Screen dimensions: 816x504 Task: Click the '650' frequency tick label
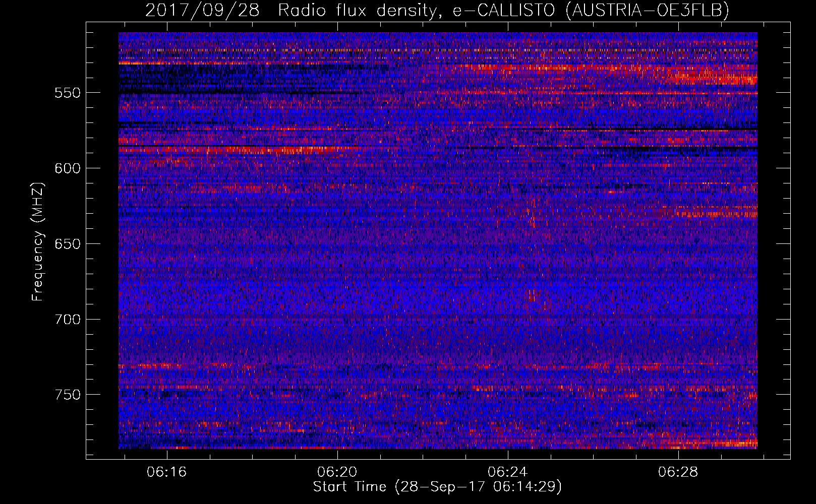pos(68,244)
